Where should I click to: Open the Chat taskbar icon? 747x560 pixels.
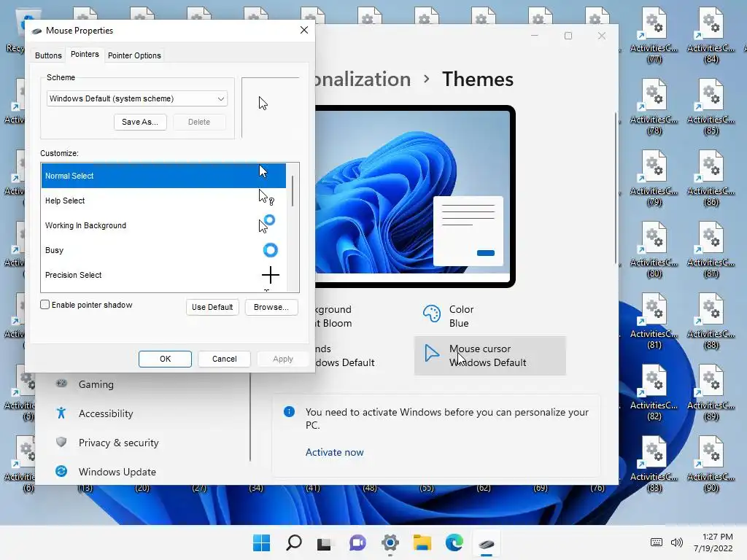point(357,542)
